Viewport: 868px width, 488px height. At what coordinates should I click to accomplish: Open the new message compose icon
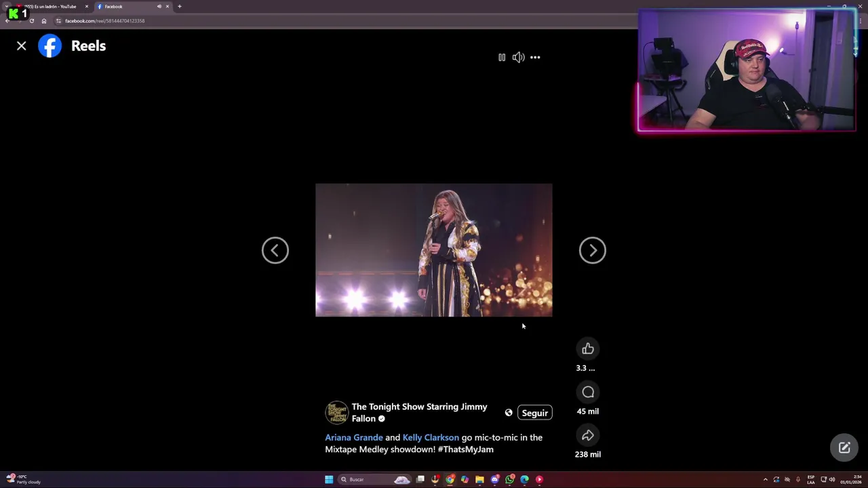tap(844, 448)
